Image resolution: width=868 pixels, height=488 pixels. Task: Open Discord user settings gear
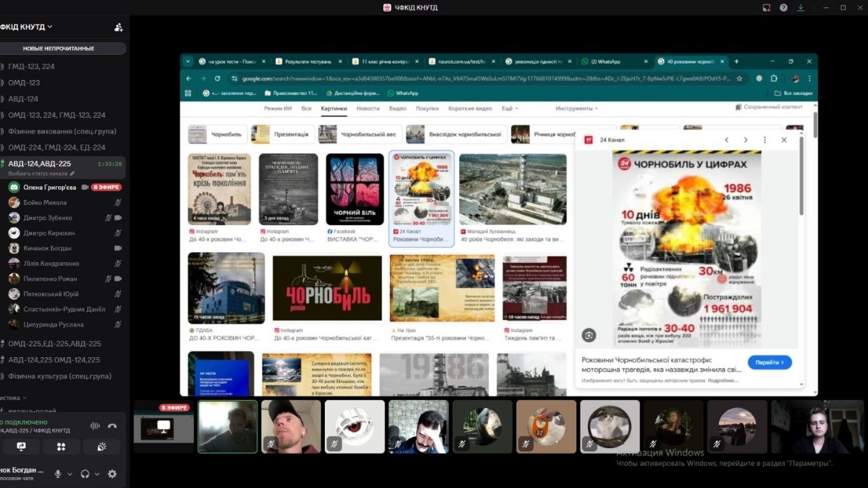tap(113, 474)
